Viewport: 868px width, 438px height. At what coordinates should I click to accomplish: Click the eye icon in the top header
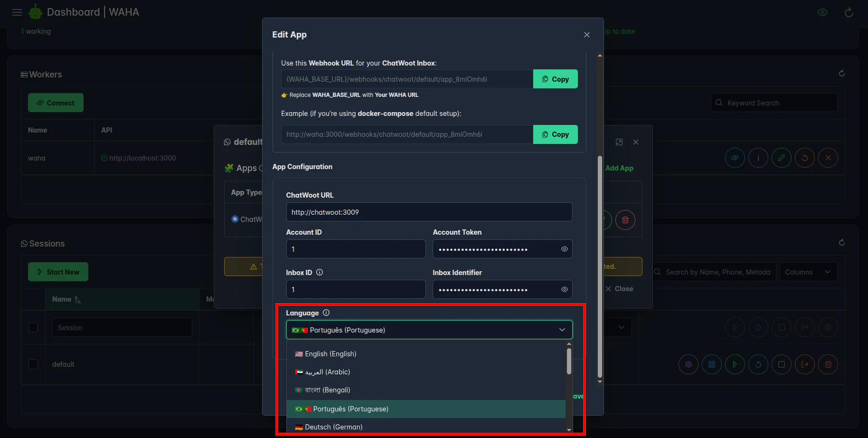click(x=822, y=12)
